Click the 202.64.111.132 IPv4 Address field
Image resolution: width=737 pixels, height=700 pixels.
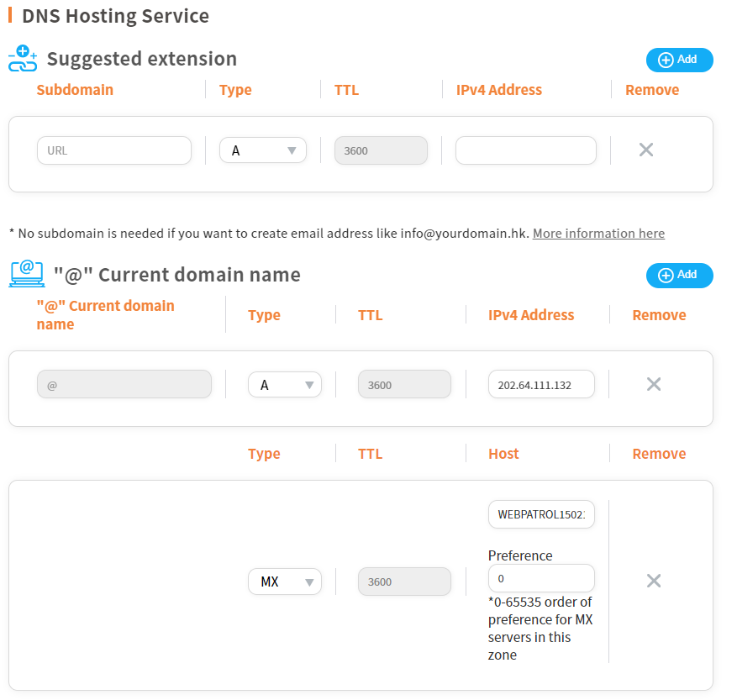tap(541, 385)
